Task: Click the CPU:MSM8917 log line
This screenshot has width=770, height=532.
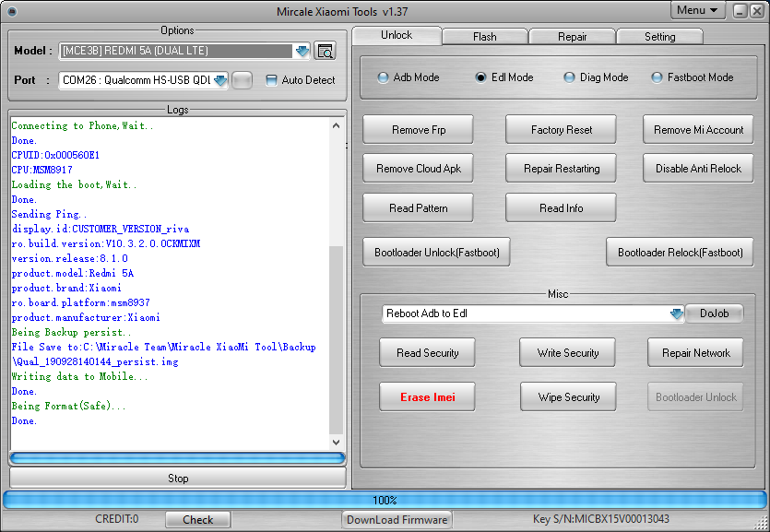Action: point(41,170)
